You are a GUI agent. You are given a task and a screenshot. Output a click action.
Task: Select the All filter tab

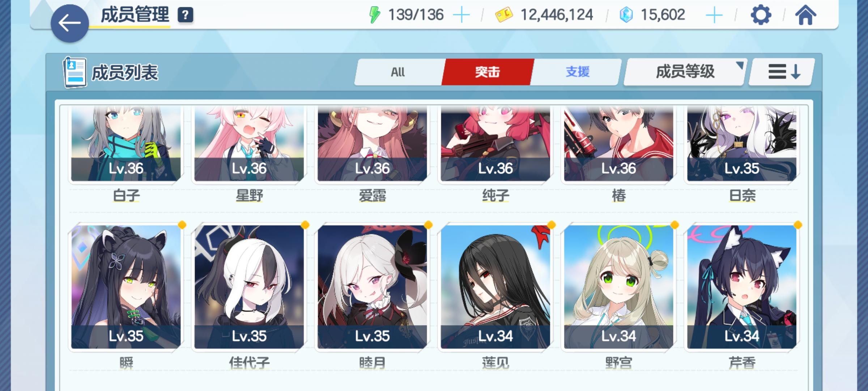[x=398, y=72]
